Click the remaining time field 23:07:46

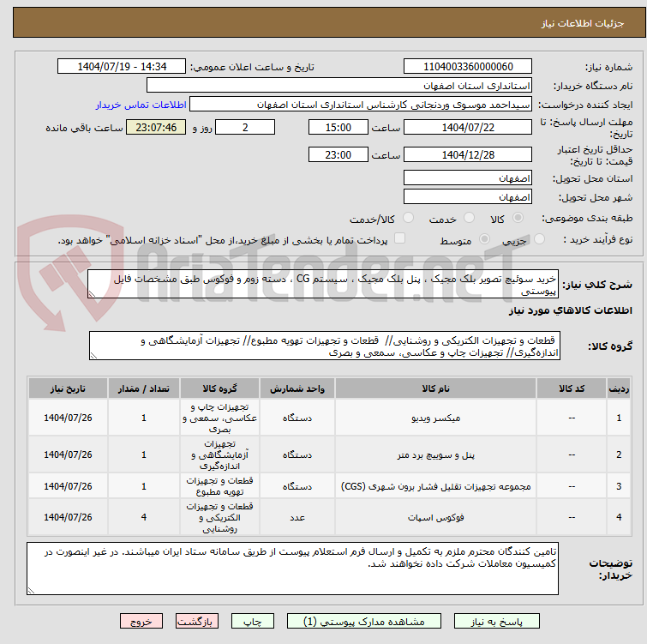click(x=156, y=127)
